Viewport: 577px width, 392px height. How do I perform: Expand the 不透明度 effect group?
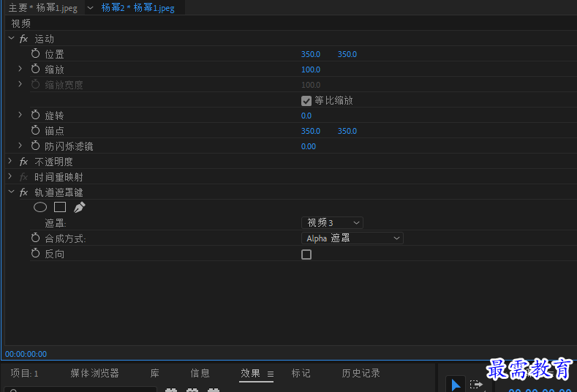pyautogui.click(x=11, y=161)
